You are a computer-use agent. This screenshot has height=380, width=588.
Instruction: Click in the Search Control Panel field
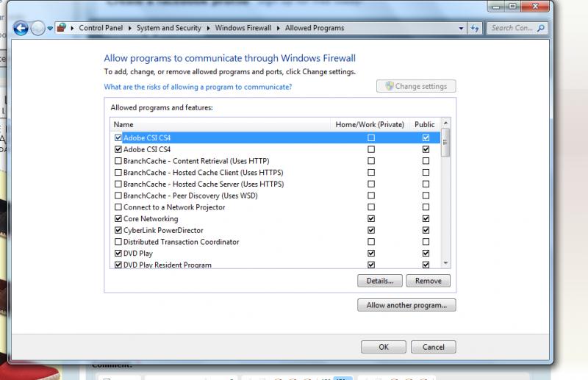pyautogui.click(x=512, y=28)
